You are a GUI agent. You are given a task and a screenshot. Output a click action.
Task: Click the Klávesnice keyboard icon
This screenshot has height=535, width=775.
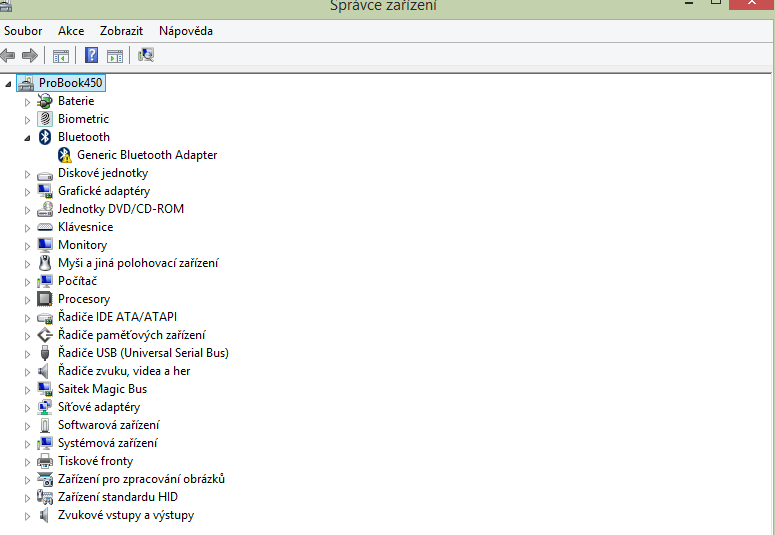(x=45, y=227)
